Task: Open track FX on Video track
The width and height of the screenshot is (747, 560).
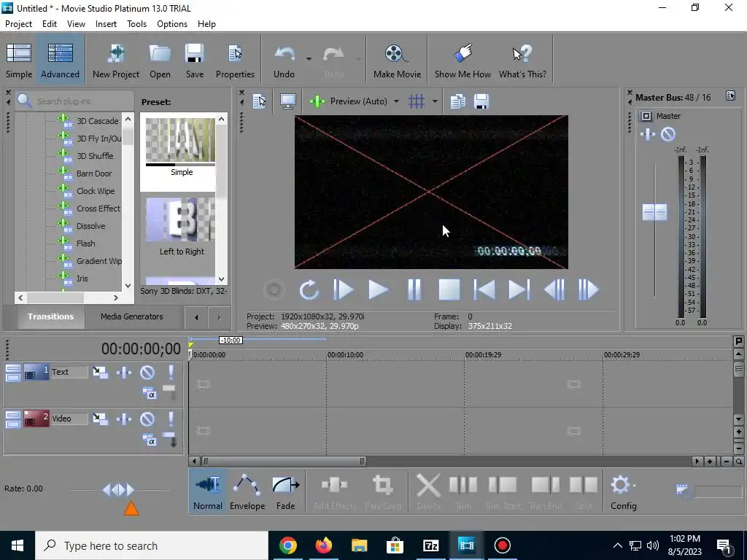Action: coord(124,419)
